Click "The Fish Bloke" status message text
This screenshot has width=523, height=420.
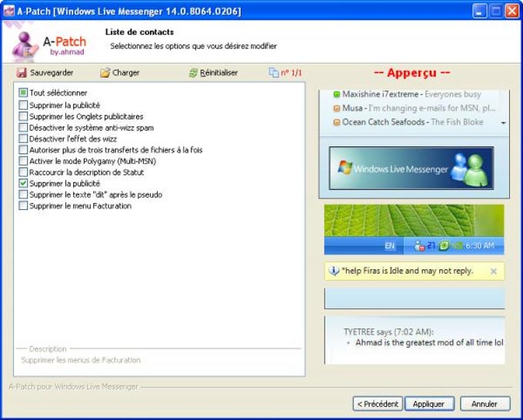pos(457,122)
